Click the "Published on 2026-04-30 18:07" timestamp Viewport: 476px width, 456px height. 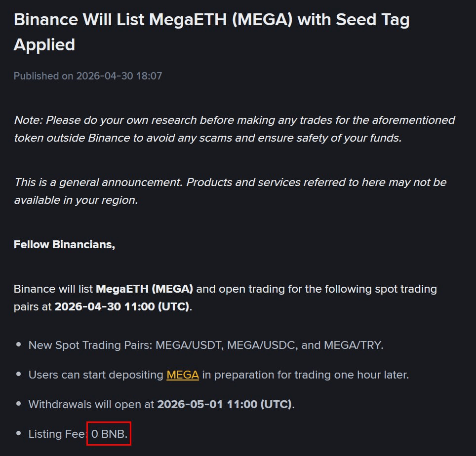point(88,76)
